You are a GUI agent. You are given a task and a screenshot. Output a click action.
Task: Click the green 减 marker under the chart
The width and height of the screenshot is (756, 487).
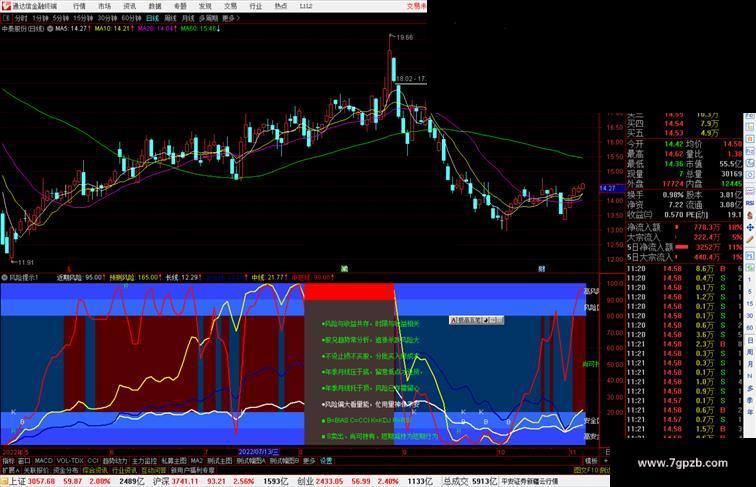click(344, 269)
